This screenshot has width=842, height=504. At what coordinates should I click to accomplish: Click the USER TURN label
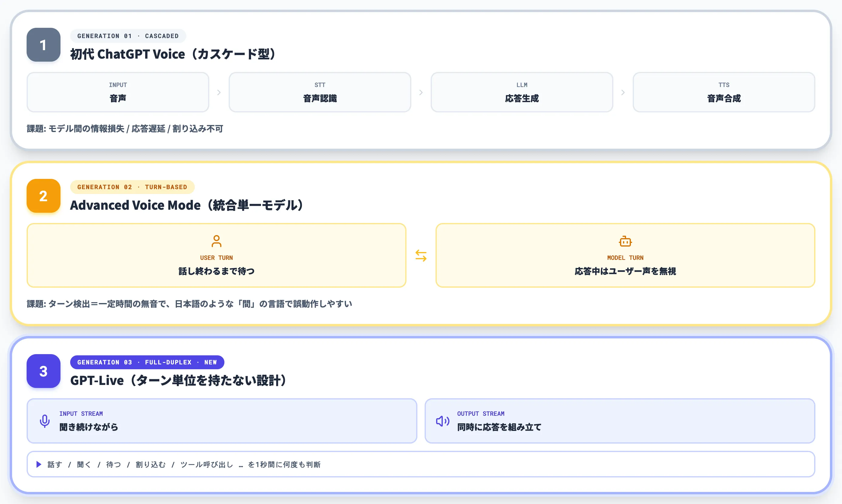pyautogui.click(x=217, y=258)
